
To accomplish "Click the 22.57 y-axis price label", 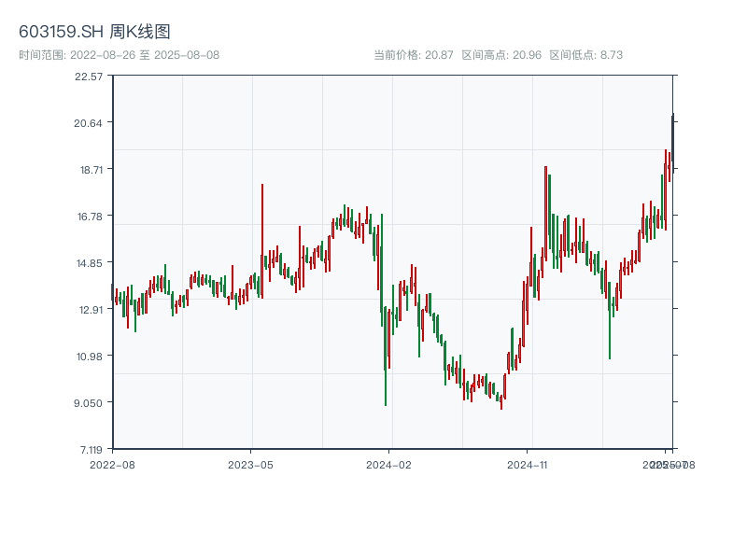I will click(89, 77).
